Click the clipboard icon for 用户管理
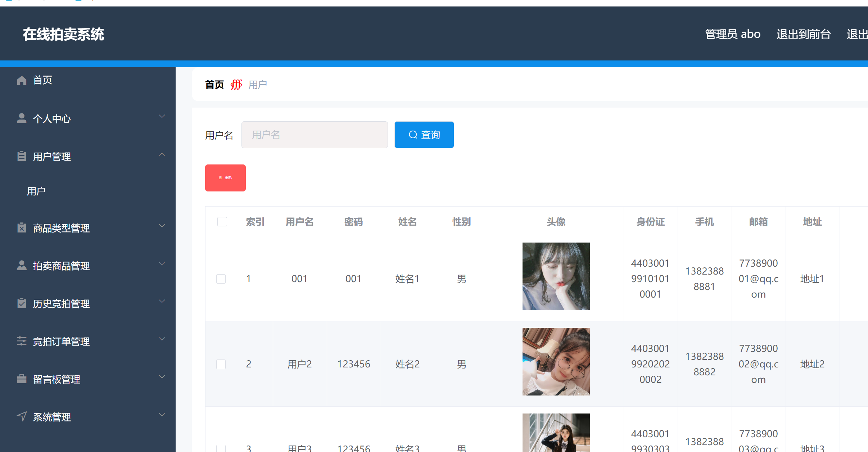Viewport: 868px width, 452px height. click(21, 156)
